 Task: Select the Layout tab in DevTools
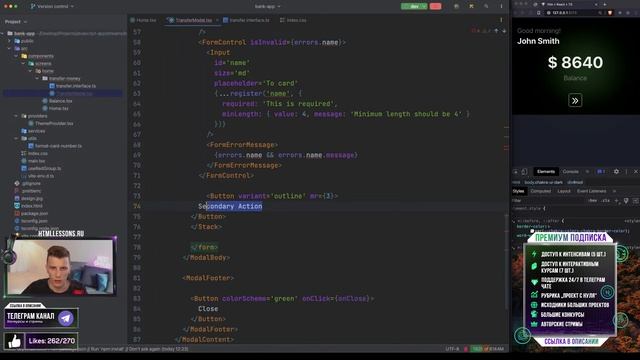(564, 191)
